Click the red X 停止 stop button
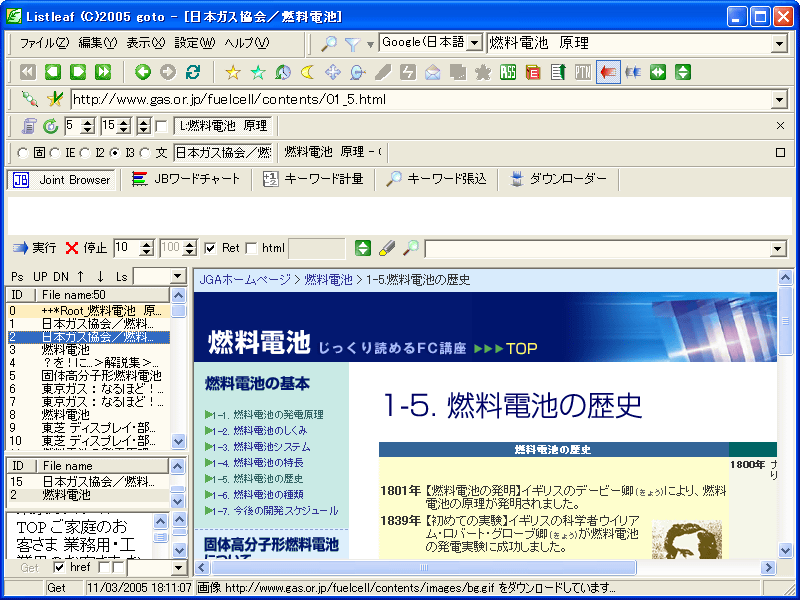The height and width of the screenshot is (600, 800). (86, 248)
